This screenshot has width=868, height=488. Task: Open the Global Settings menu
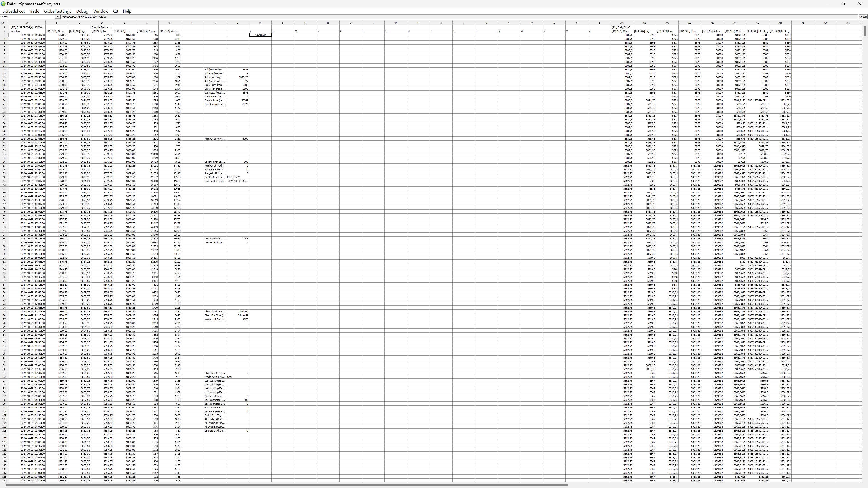coord(57,11)
